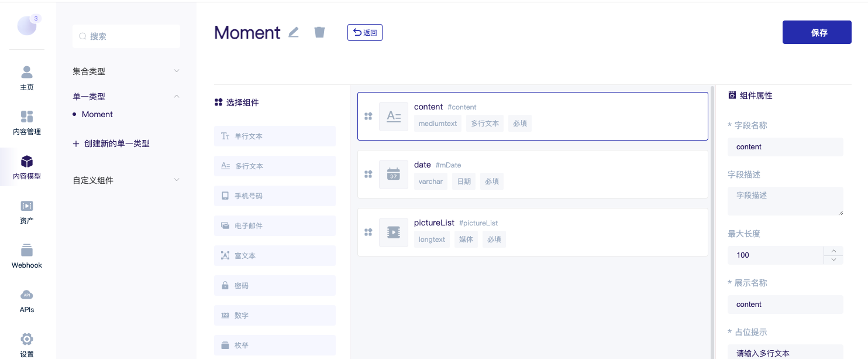Click the pencil edit icon beside Moment
The height and width of the screenshot is (359, 868).
coord(294,32)
